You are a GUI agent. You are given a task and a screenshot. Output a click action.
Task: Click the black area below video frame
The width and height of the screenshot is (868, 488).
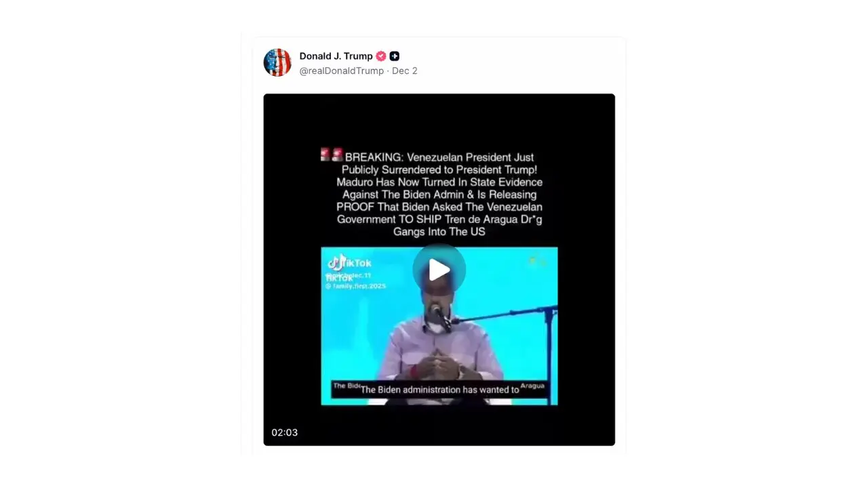(x=439, y=425)
